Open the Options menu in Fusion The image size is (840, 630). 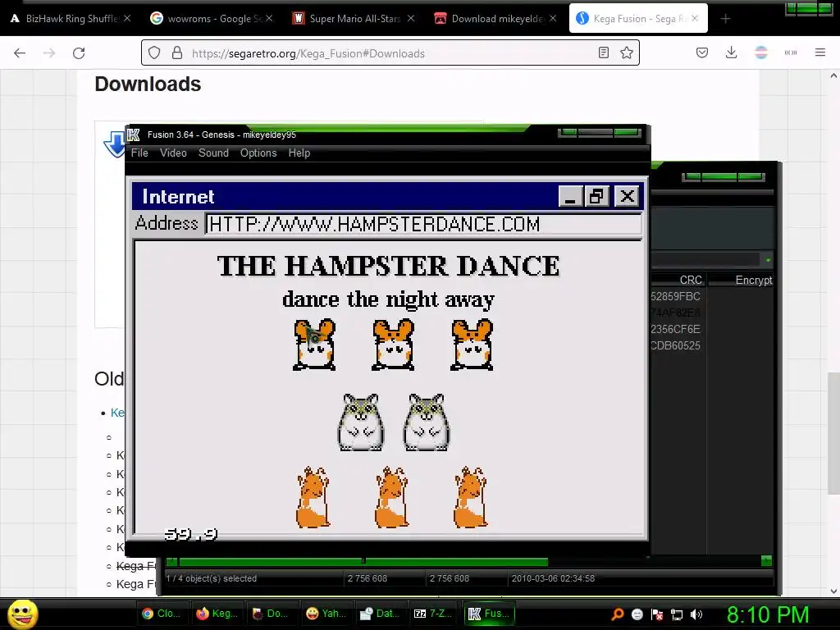click(x=258, y=153)
